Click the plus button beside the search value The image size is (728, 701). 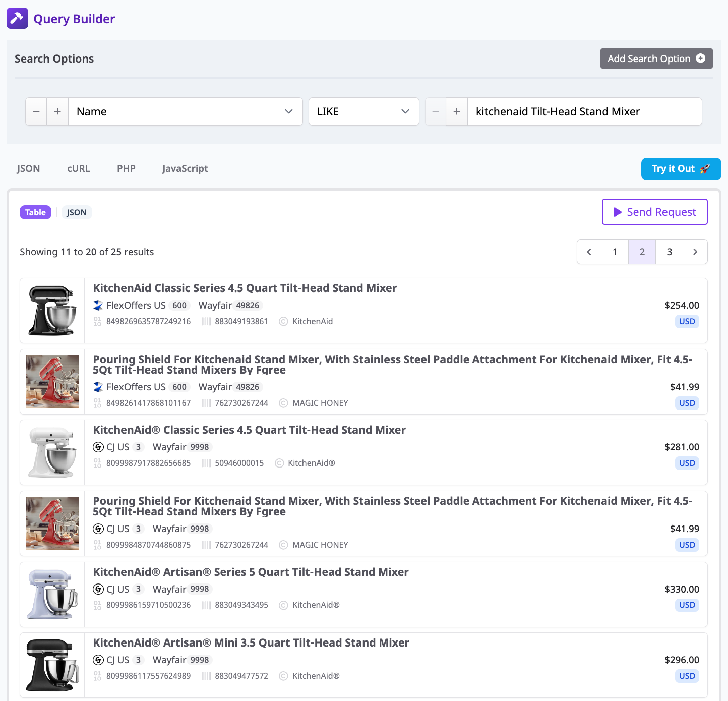point(457,111)
